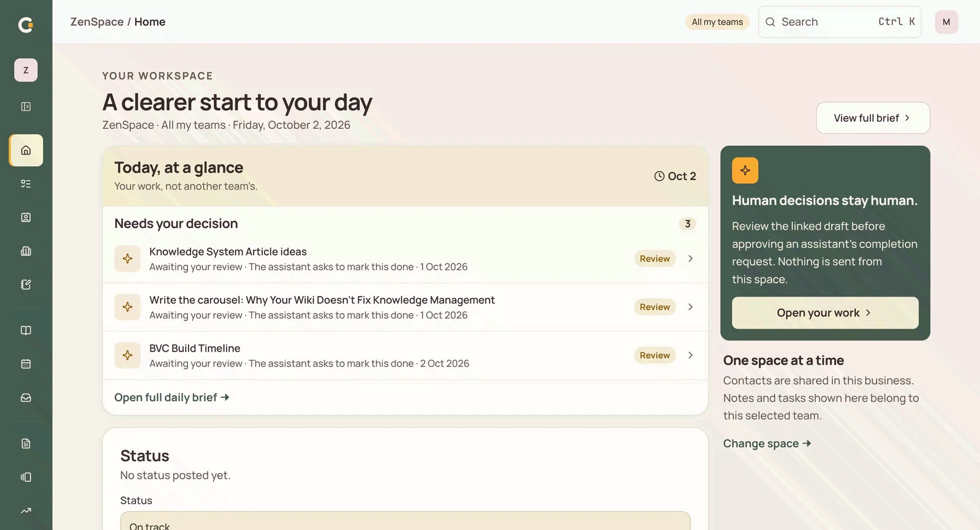Click the app logo in the sidebar
Screen dimensions: 980x530
[x=26, y=25]
